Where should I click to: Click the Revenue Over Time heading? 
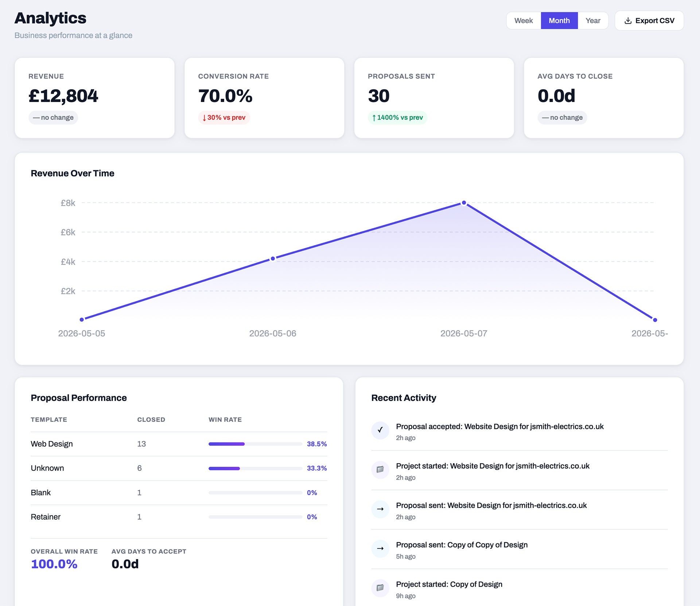(73, 173)
